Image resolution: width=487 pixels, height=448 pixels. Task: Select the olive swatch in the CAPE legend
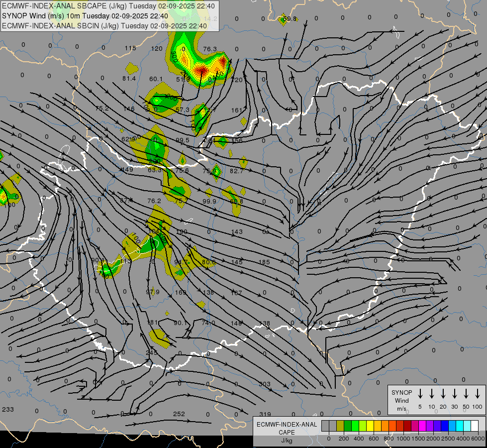point(340,426)
